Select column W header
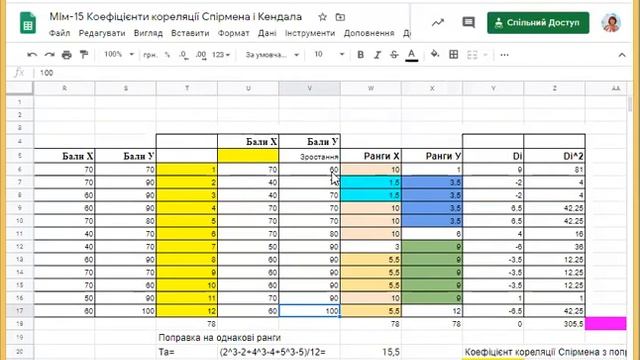This screenshot has height=360, width=640. 371,88
